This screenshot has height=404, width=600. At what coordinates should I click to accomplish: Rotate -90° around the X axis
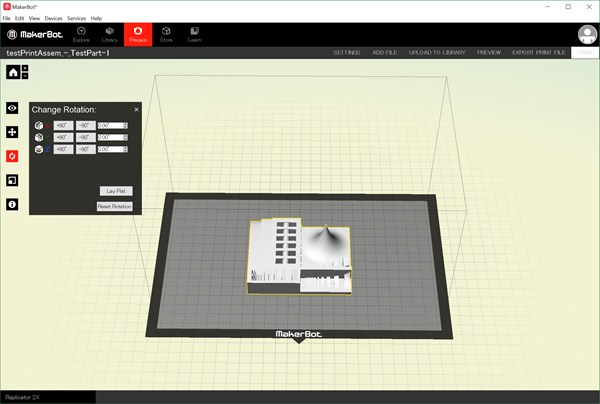pos(86,125)
